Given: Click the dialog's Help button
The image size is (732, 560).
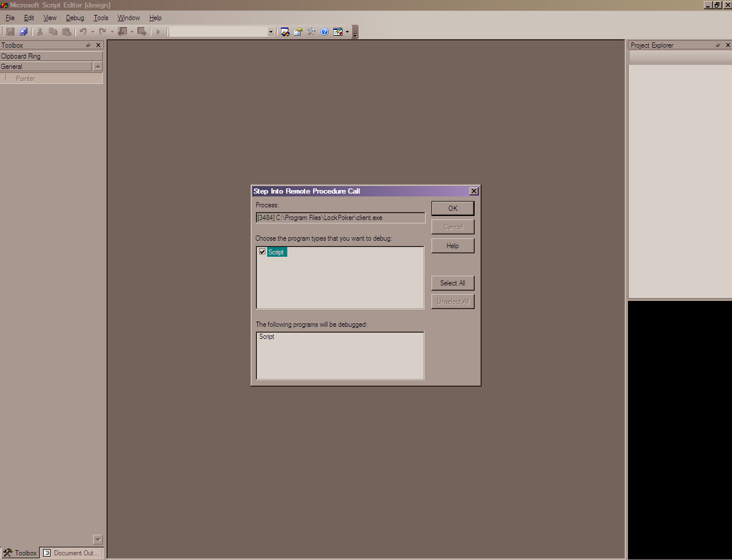Looking at the screenshot, I should 453,246.
